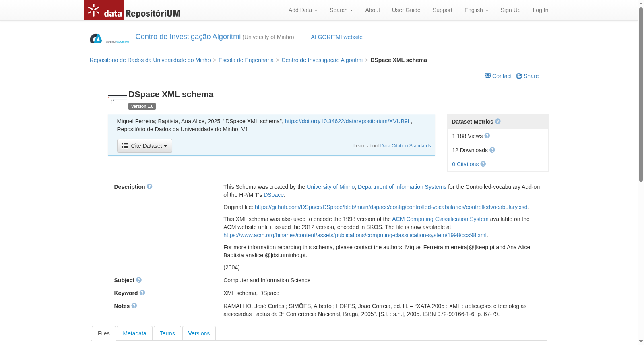Viewport: 644px width, 345px height.
Task: Click the 'XML schema, DSpace' keyword text
Action: [x=251, y=293]
